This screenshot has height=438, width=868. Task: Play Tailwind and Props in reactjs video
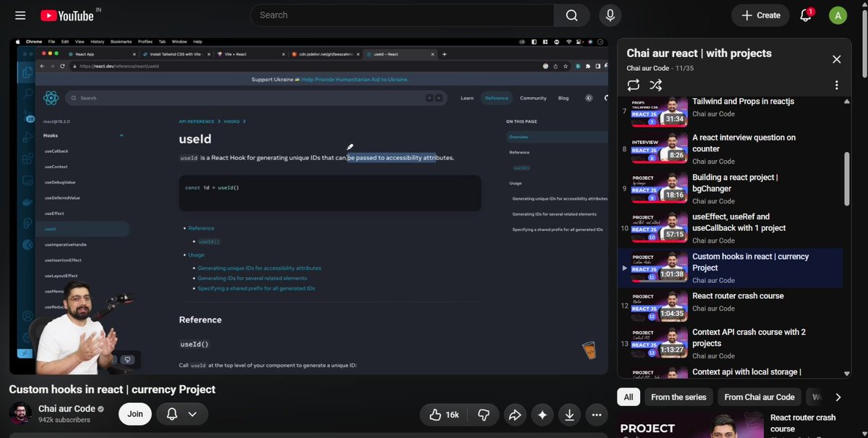coord(730,112)
